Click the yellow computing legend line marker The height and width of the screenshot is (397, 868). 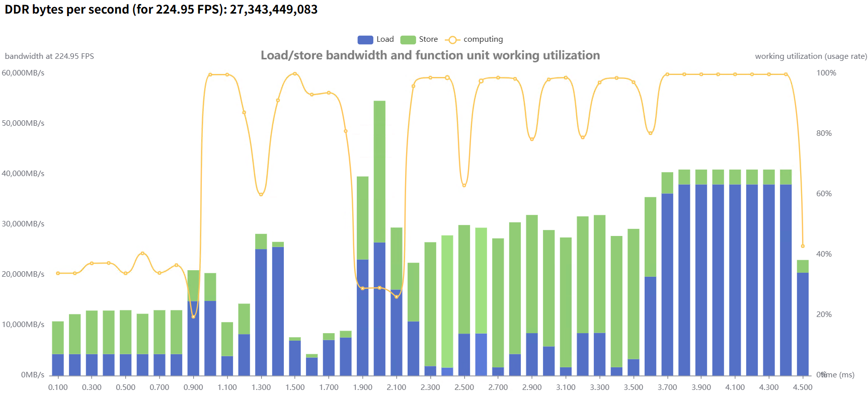pyautogui.click(x=452, y=40)
